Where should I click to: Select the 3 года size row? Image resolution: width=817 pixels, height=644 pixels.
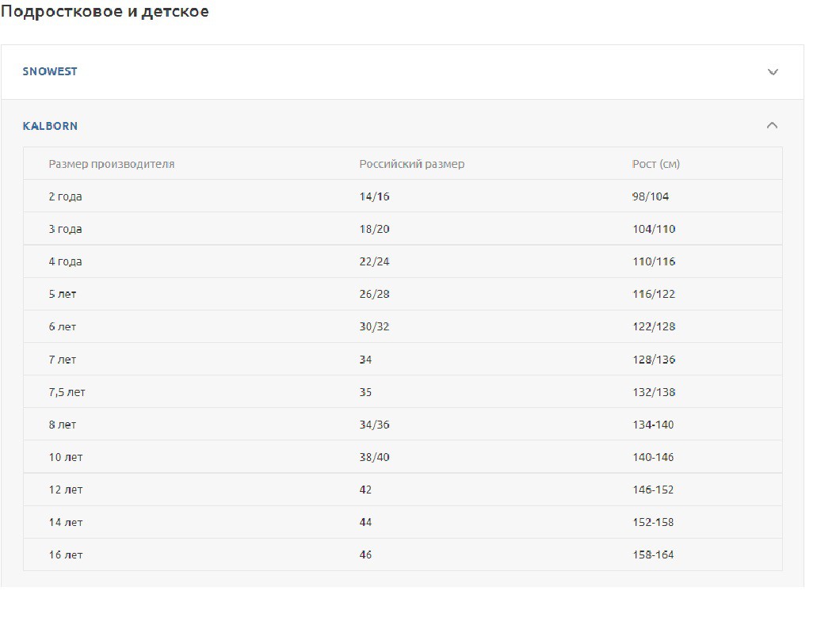tap(65, 229)
